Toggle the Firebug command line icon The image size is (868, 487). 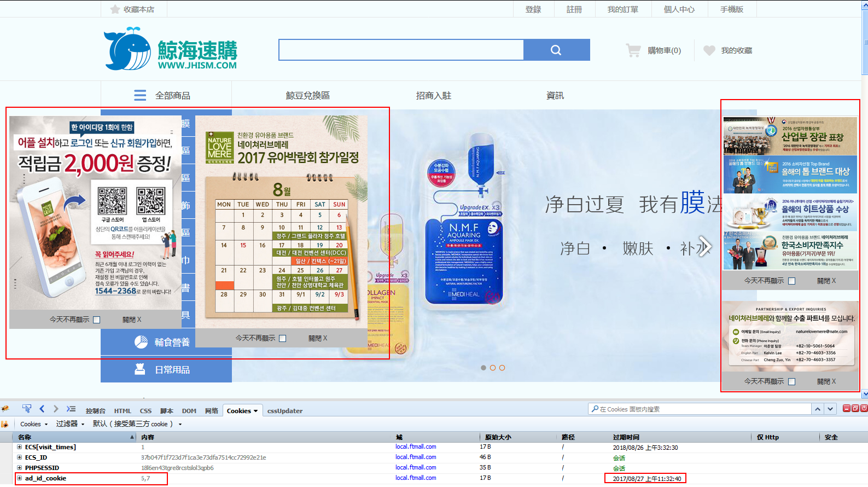71,409
